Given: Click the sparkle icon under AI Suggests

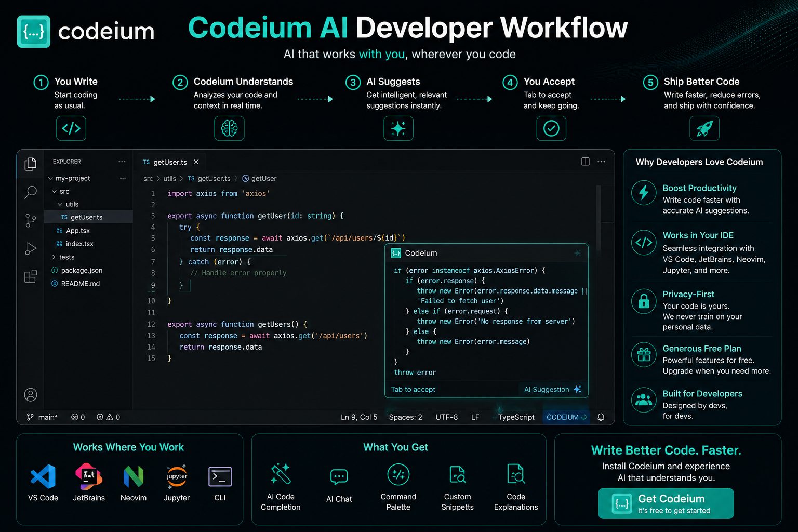Looking at the screenshot, I should click(398, 128).
